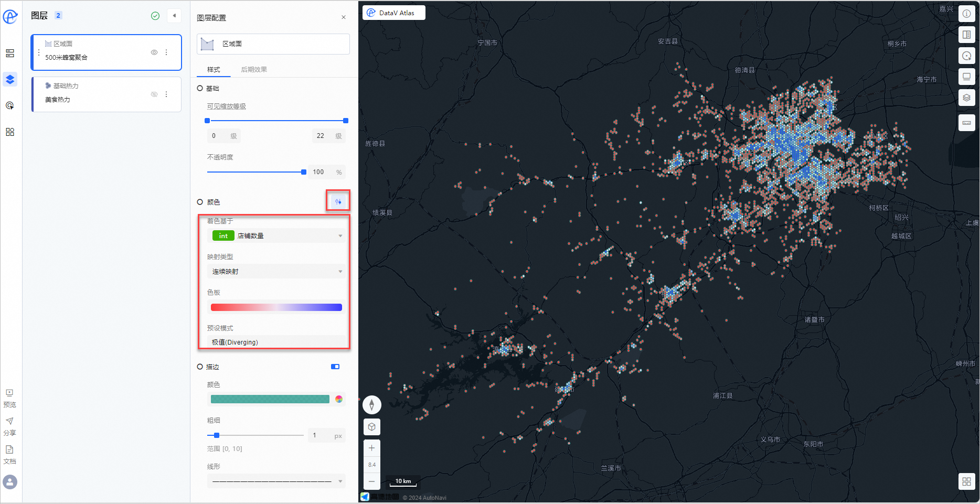The height and width of the screenshot is (504, 980).
Task: Switch to the 后期效果 tab
Action: click(254, 69)
